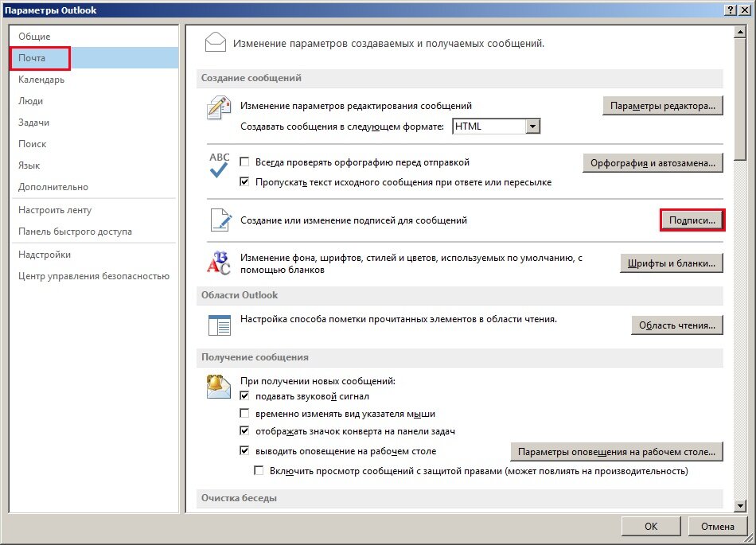756x545 pixels.
Task: Open the Календарь settings category
Action: tap(94, 80)
